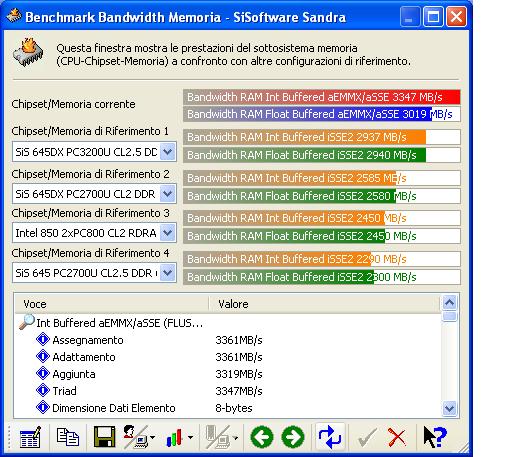This screenshot has width=512, height=457.
Task: Click the context help arrow question icon
Action: 435,437
